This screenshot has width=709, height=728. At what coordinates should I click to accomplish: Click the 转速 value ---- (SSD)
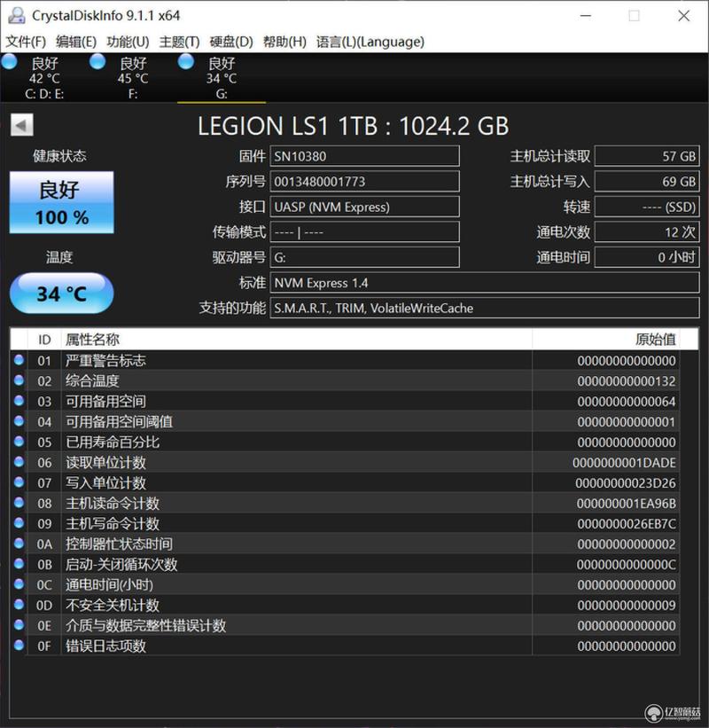[647, 207]
